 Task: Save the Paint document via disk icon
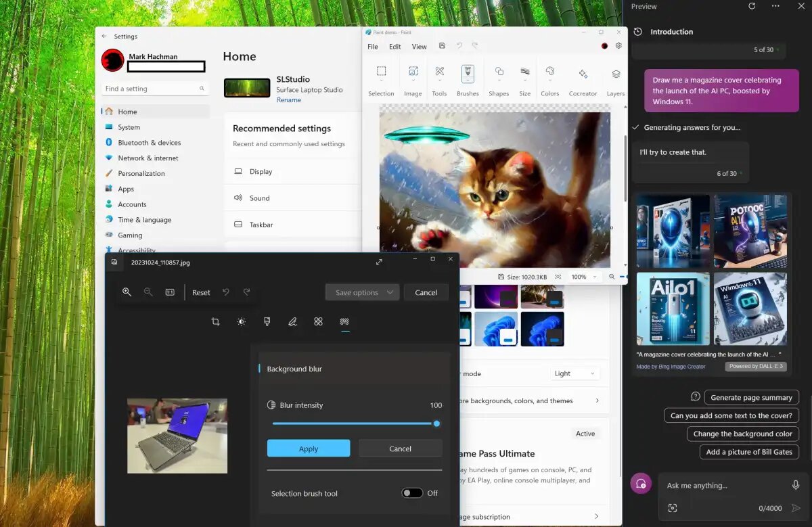442,46
